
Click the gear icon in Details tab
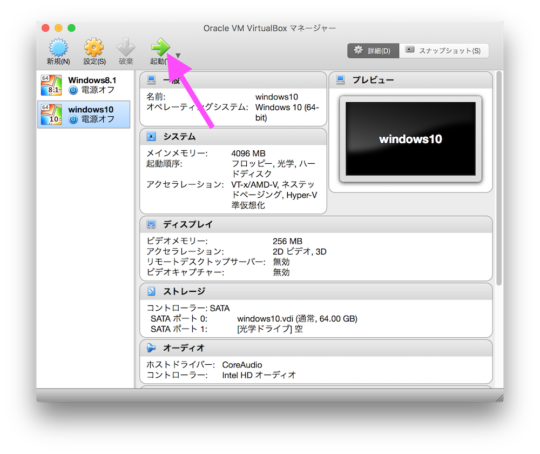tap(358, 50)
